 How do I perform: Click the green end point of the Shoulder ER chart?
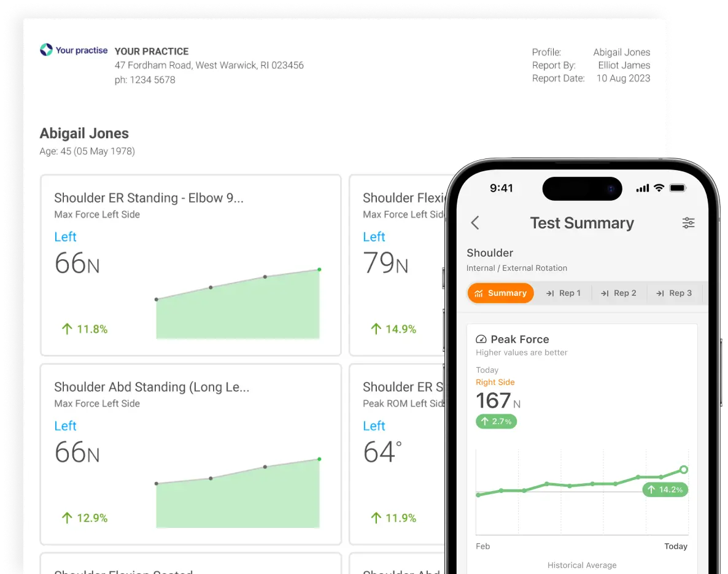coord(319,270)
